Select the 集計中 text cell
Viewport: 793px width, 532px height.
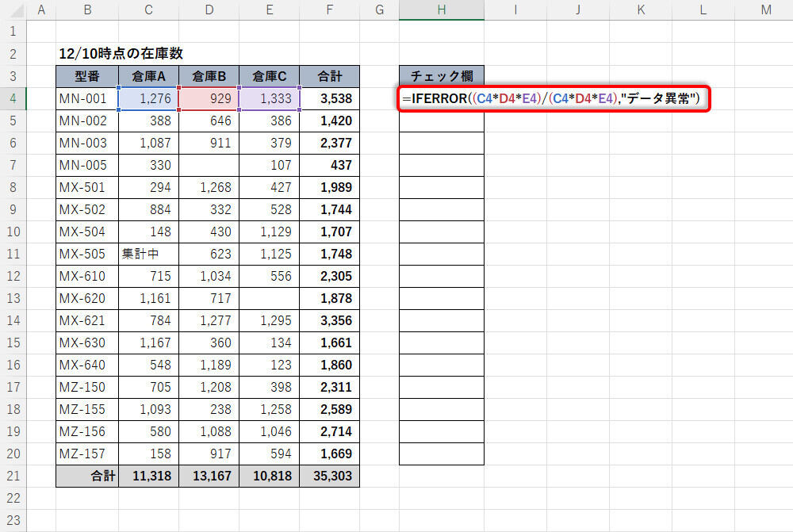click(x=149, y=254)
